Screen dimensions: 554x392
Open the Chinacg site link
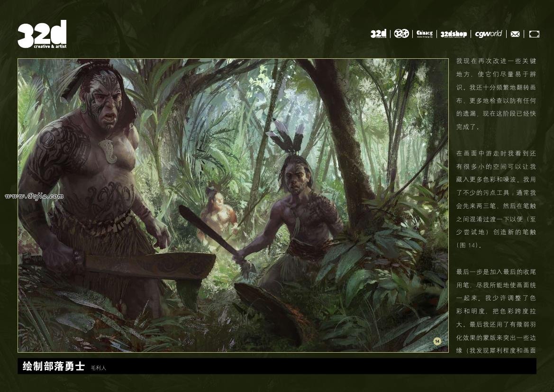424,34
